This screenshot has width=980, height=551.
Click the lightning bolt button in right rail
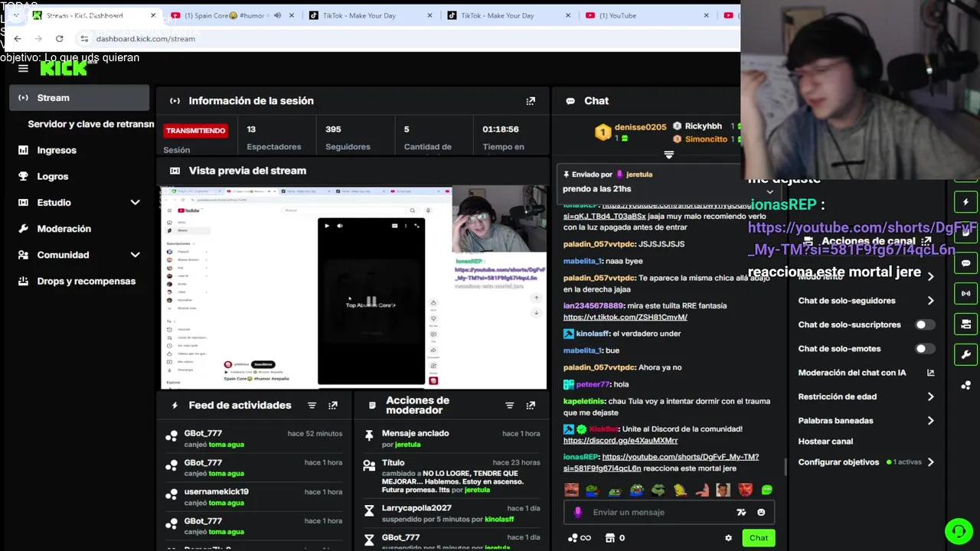coord(965,203)
